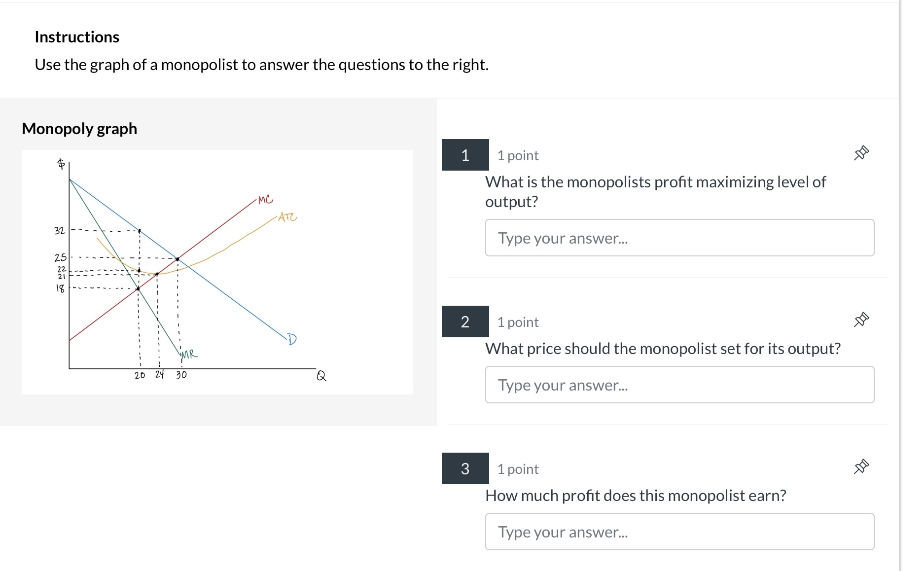The image size is (924, 571).
Task: Click the question number 3 badge
Action: pos(465,468)
